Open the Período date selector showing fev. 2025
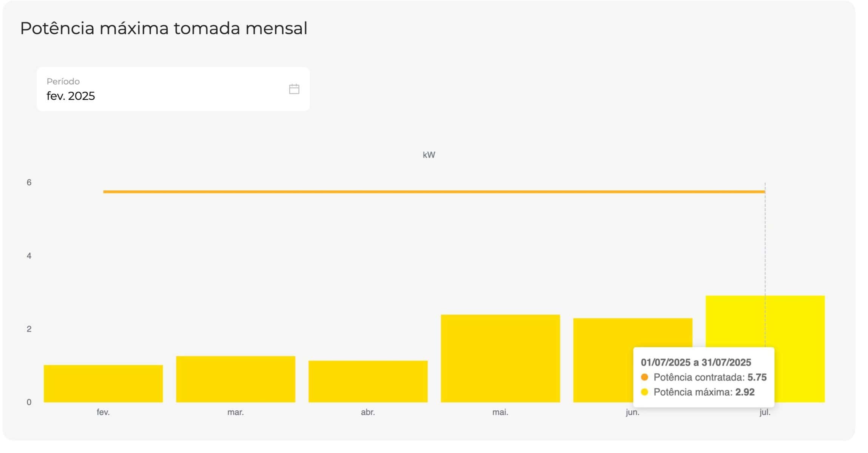The image size is (868, 453). pyautogui.click(x=166, y=89)
